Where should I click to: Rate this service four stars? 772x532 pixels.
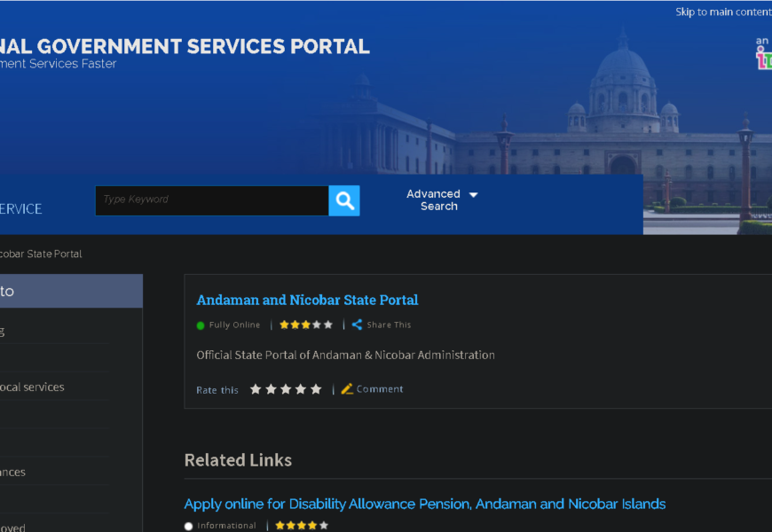(x=301, y=389)
